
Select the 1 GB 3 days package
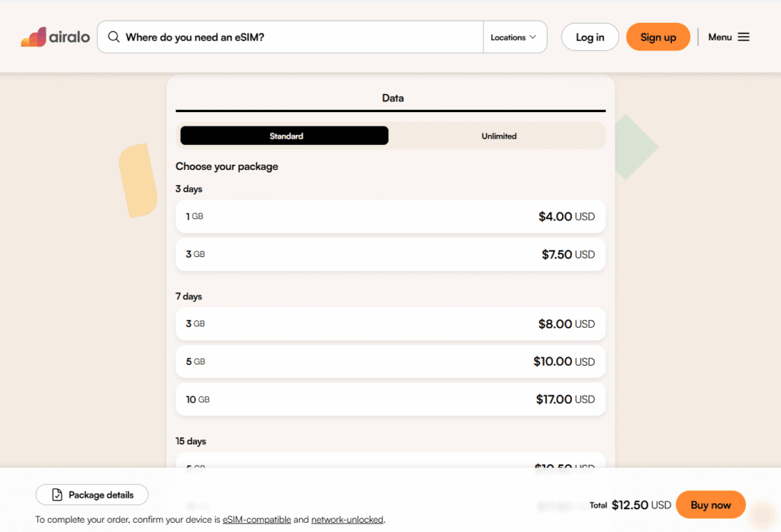point(390,216)
